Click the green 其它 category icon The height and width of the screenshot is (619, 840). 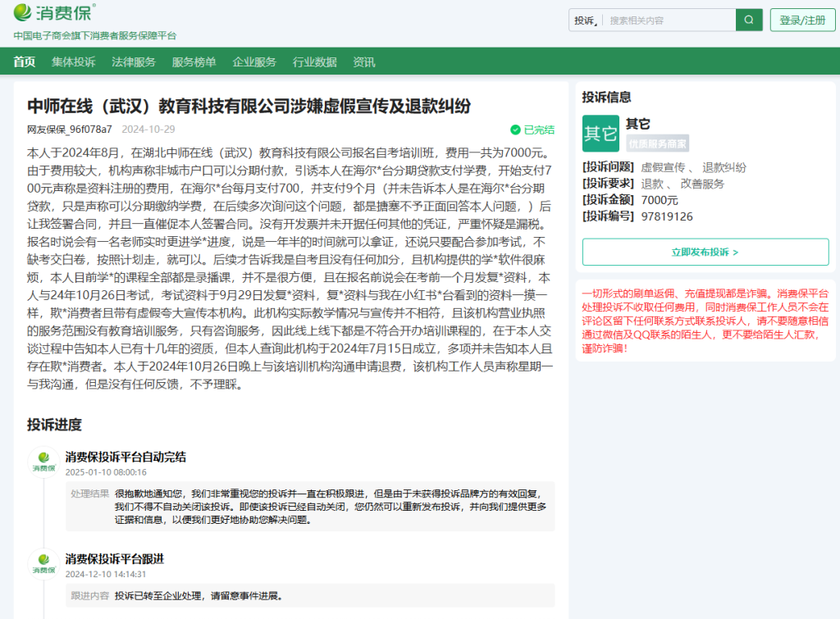(x=600, y=134)
